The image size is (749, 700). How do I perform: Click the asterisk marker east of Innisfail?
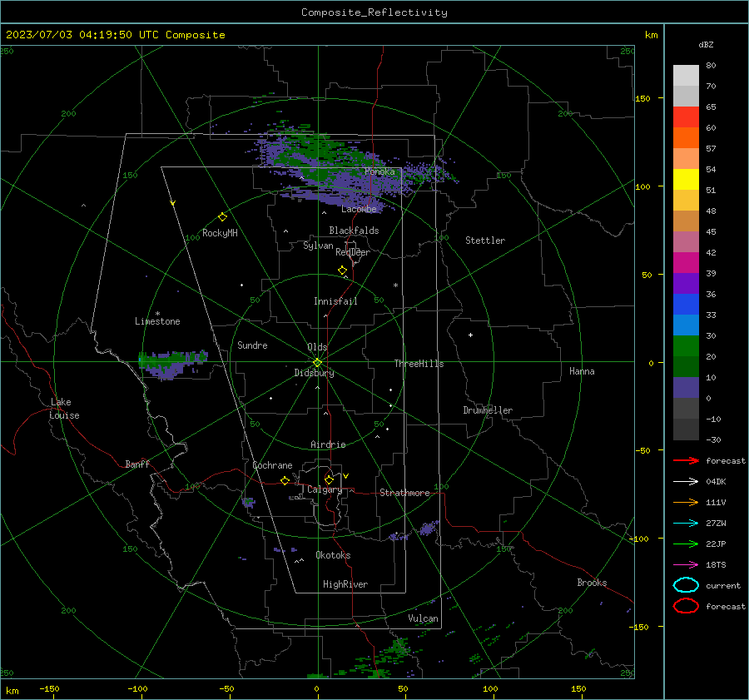click(395, 285)
